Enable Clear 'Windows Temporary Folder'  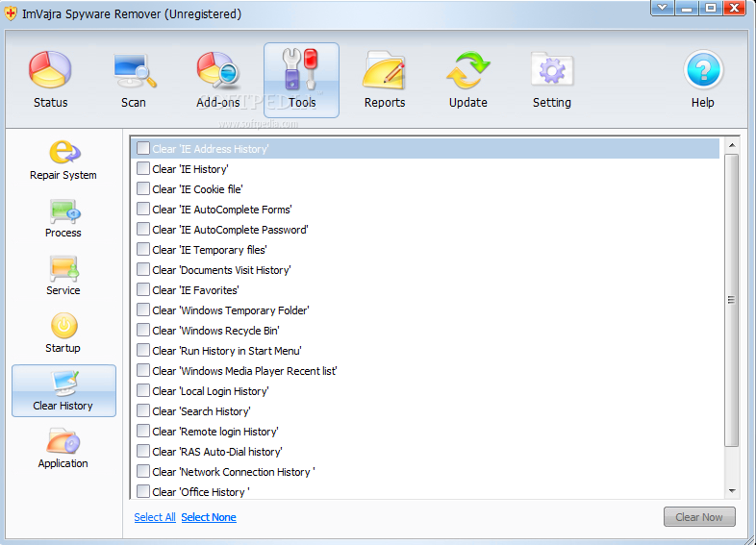(x=142, y=310)
